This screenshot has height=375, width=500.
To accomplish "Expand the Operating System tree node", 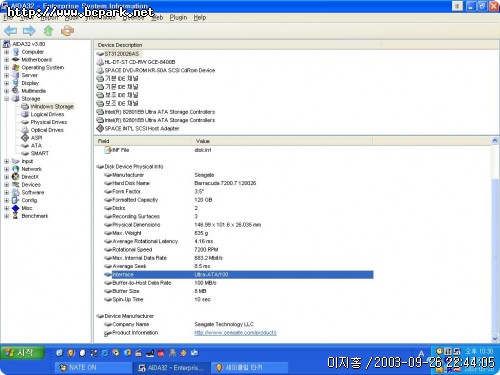I will click(6, 68).
